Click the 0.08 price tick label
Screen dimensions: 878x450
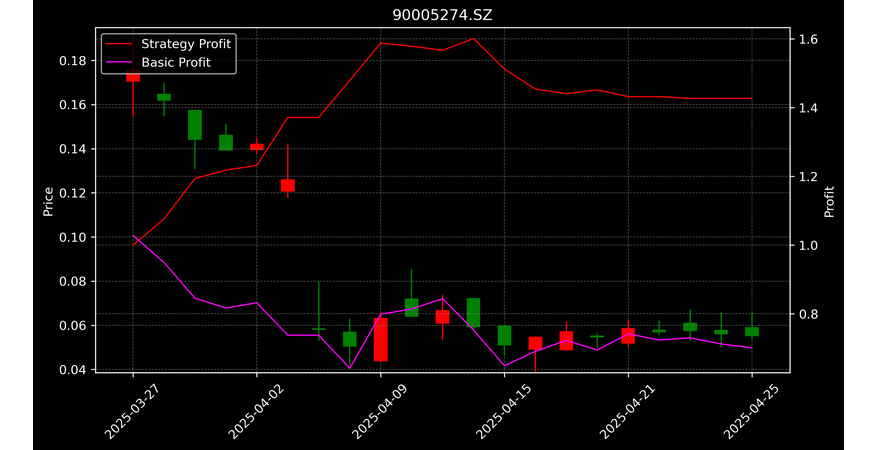tap(73, 282)
